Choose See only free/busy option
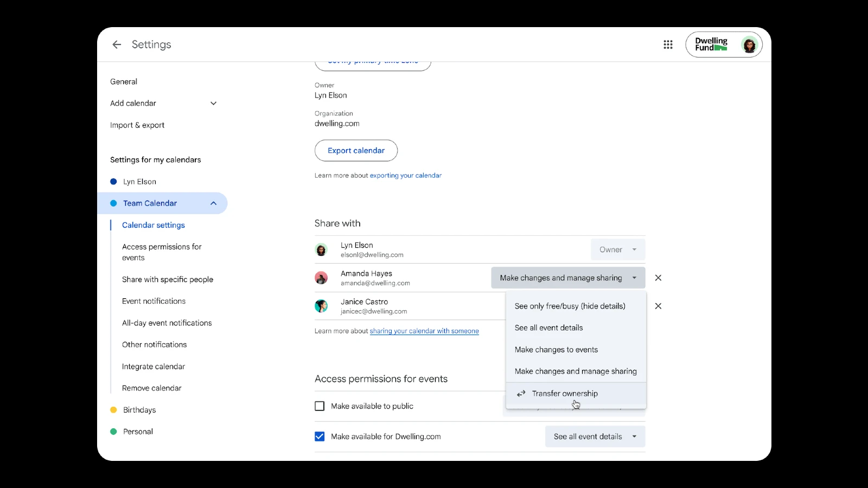 pyautogui.click(x=570, y=306)
